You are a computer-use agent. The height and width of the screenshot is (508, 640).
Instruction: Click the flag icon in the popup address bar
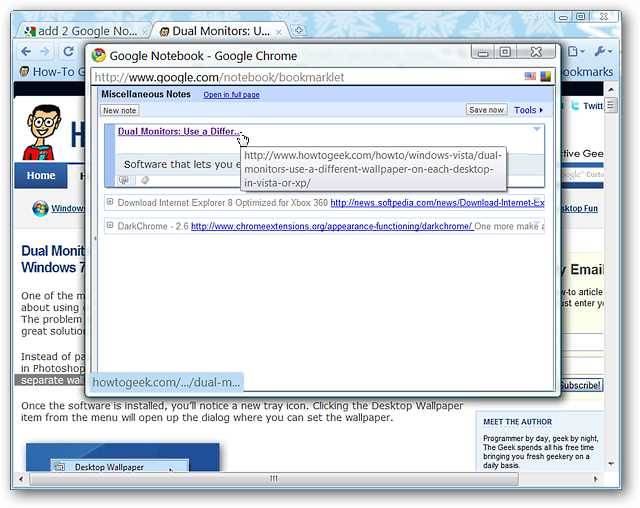point(530,76)
